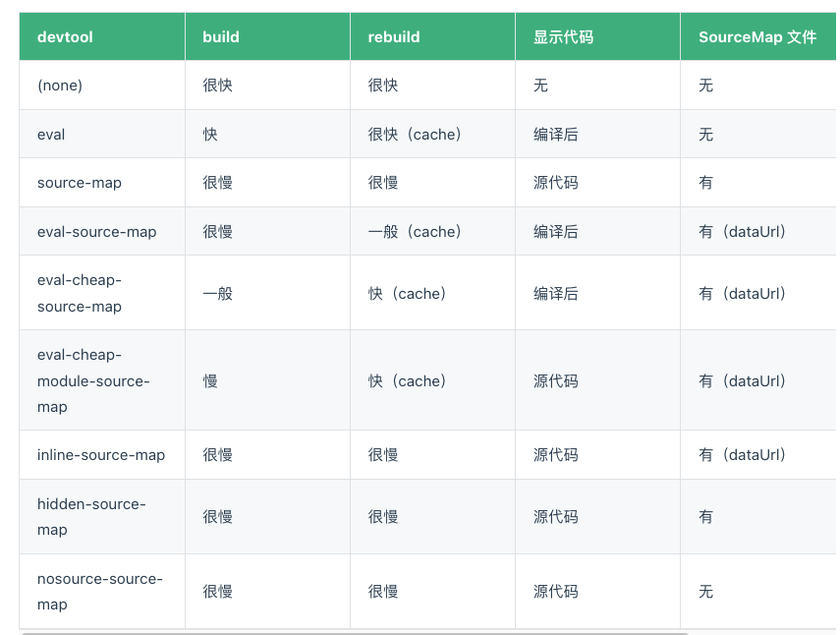
Task: Select the eval-cheap-module-source-map cell
Action: (102, 380)
